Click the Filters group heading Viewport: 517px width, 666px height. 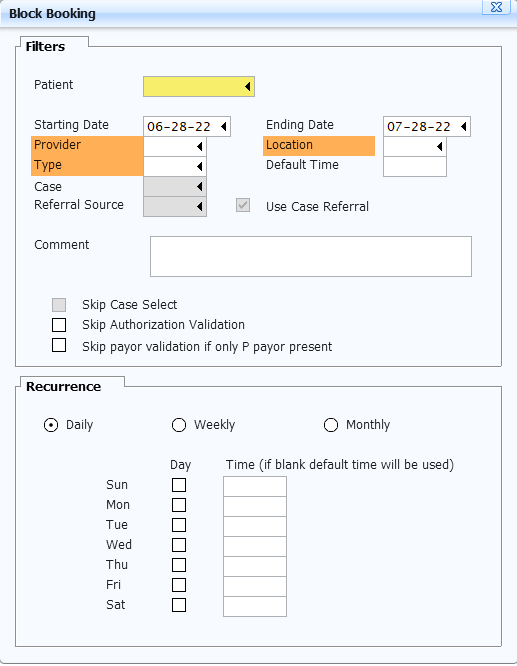coord(45,46)
